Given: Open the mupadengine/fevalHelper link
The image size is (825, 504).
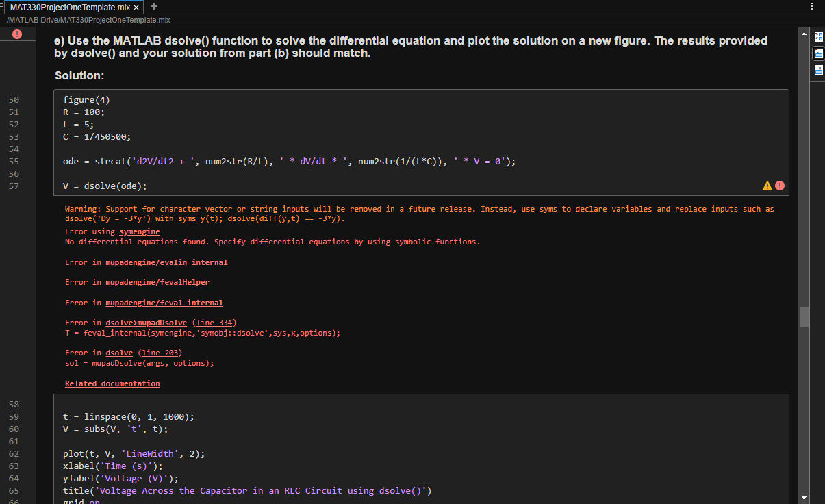Looking at the screenshot, I should tap(157, 282).
